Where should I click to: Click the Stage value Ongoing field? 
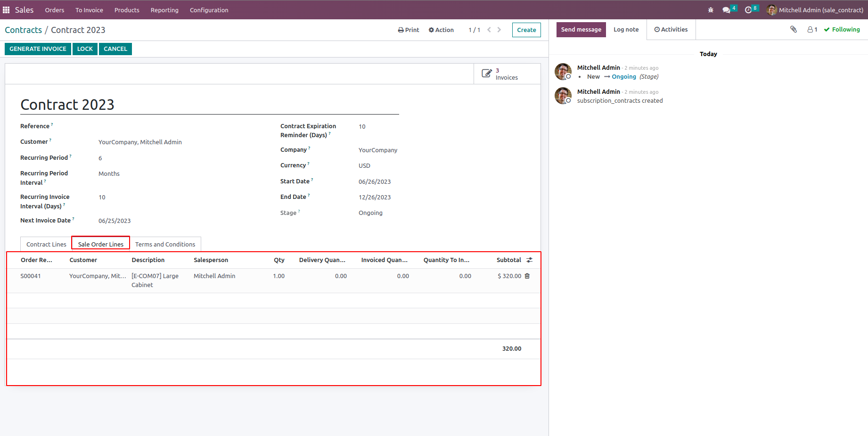370,213
